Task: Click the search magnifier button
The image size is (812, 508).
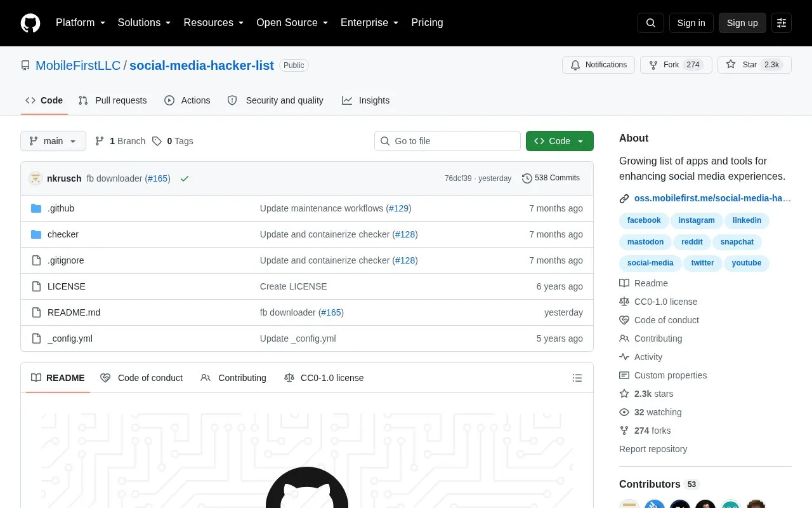Action: 651,23
